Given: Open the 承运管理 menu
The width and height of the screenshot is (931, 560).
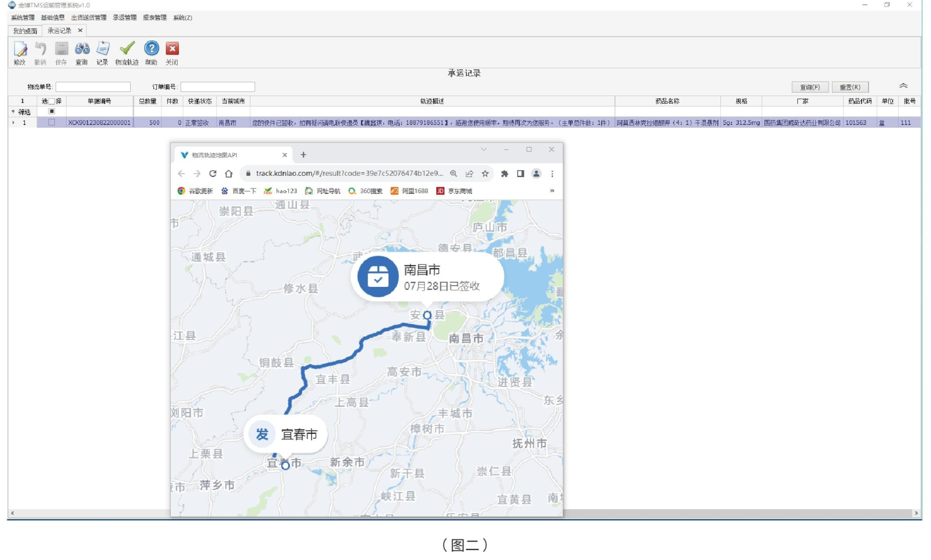Looking at the screenshot, I should click(x=124, y=18).
